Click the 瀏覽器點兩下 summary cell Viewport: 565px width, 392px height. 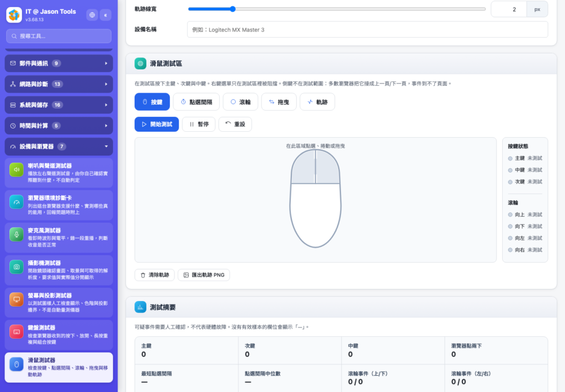[x=496, y=350]
